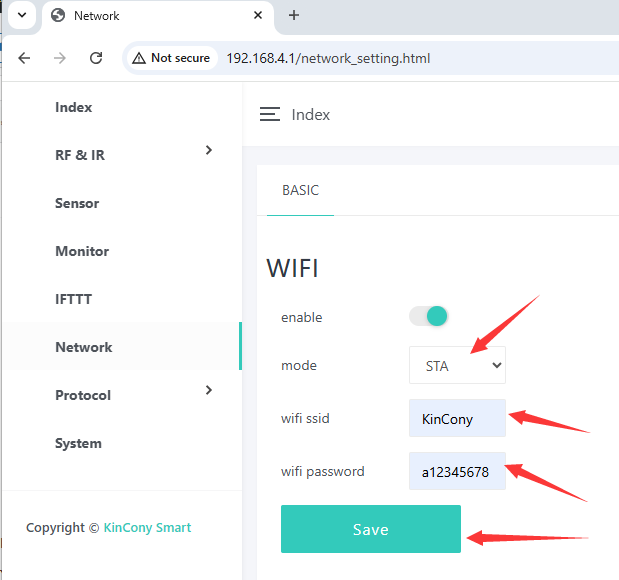Click the browser forward arrow

pyautogui.click(x=60, y=58)
